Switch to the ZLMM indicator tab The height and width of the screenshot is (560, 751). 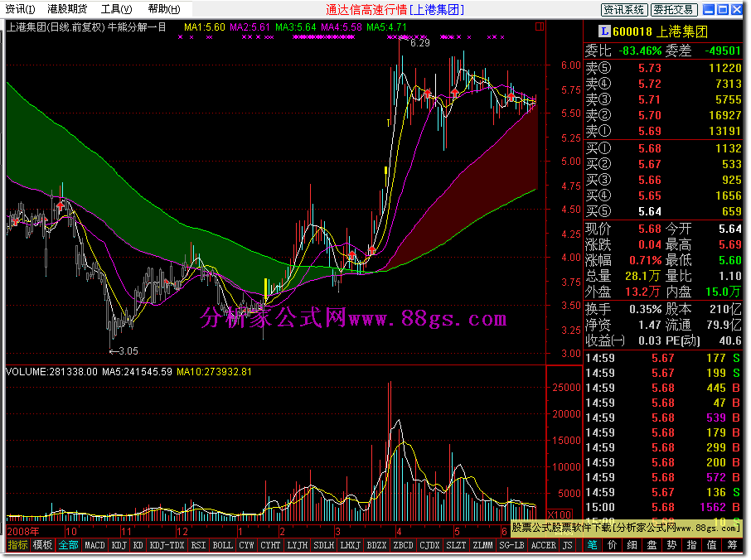pos(482,545)
